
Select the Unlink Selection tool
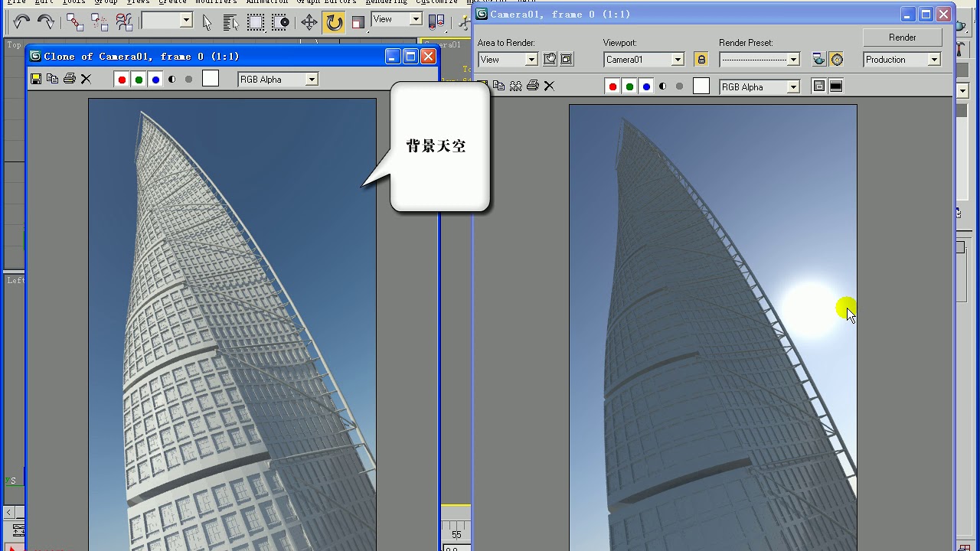(x=99, y=22)
